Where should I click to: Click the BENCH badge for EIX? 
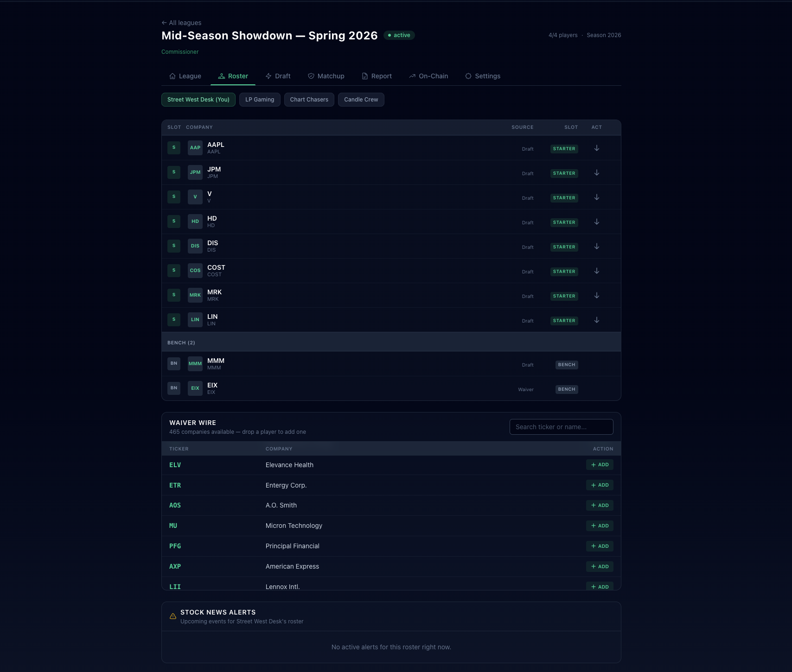567,389
